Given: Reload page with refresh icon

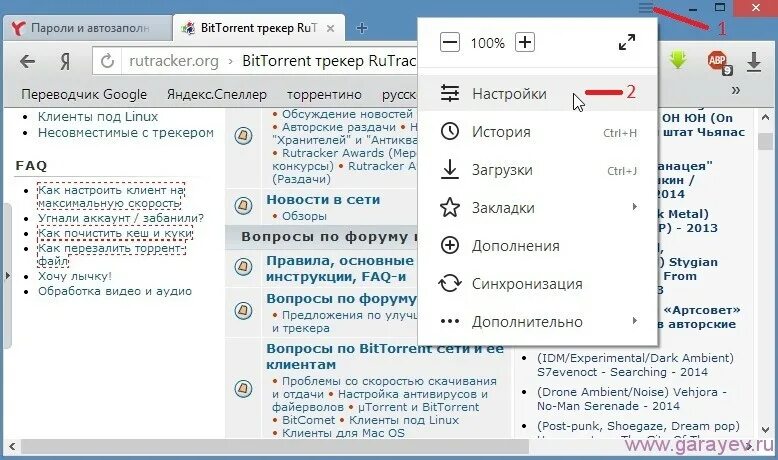Looking at the screenshot, I should coord(107,61).
